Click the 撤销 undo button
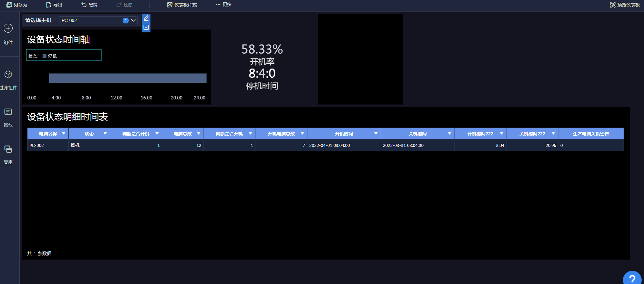644x284 pixels. point(89,5)
